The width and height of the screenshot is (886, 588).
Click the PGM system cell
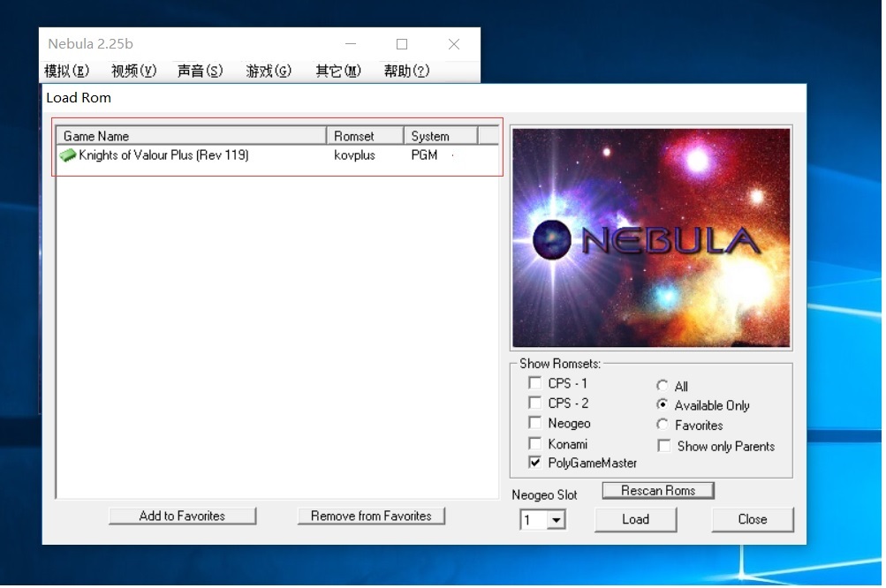[x=424, y=155]
